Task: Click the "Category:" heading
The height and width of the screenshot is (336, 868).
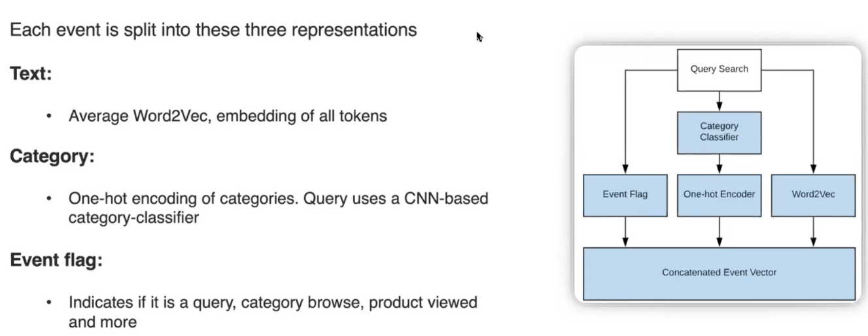Action: pos(52,158)
